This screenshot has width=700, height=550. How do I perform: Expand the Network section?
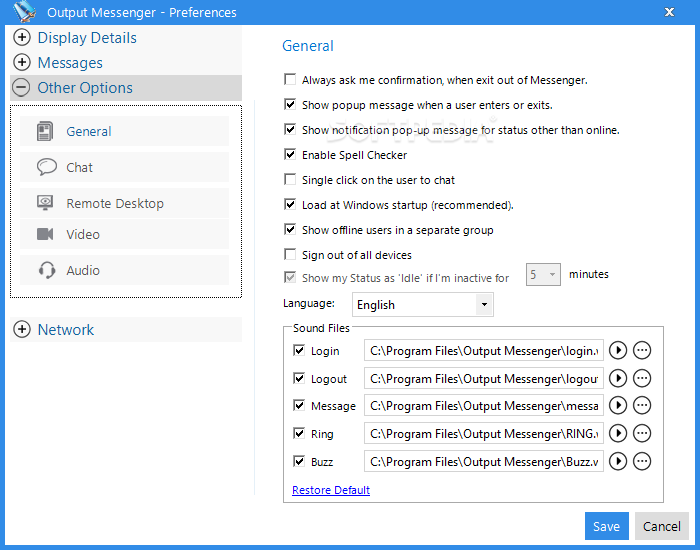tap(22, 330)
